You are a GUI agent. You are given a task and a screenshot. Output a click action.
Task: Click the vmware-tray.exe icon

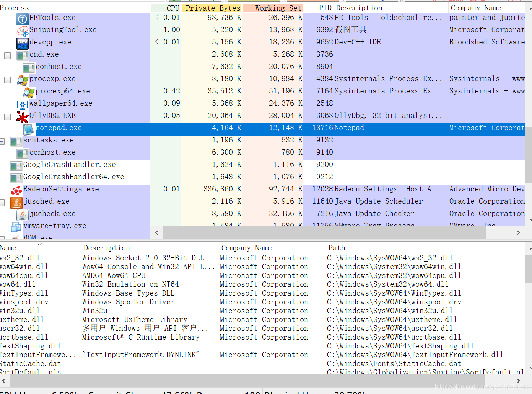click(x=16, y=227)
